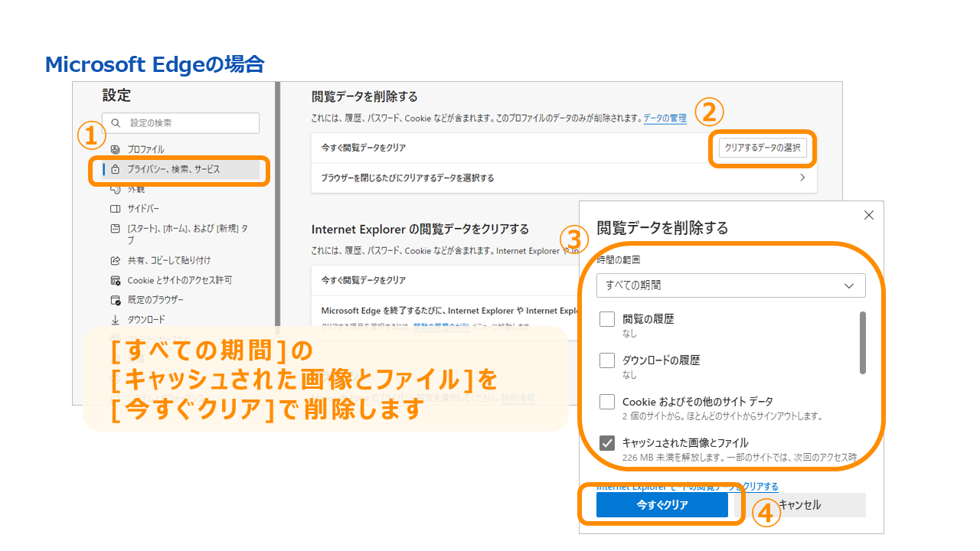
Task: Enable the 閲覧の履歴 checkbox
Action: [x=607, y=319]
